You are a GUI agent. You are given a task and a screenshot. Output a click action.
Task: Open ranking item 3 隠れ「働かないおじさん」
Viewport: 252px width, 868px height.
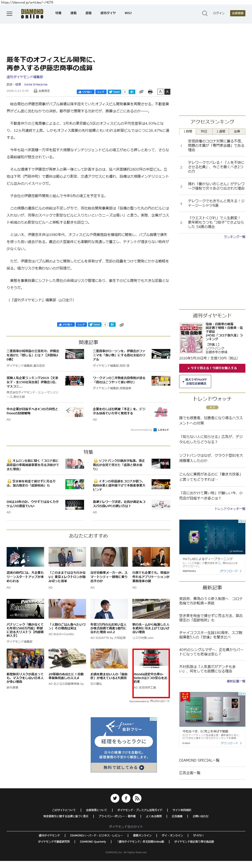pos(216,186)
